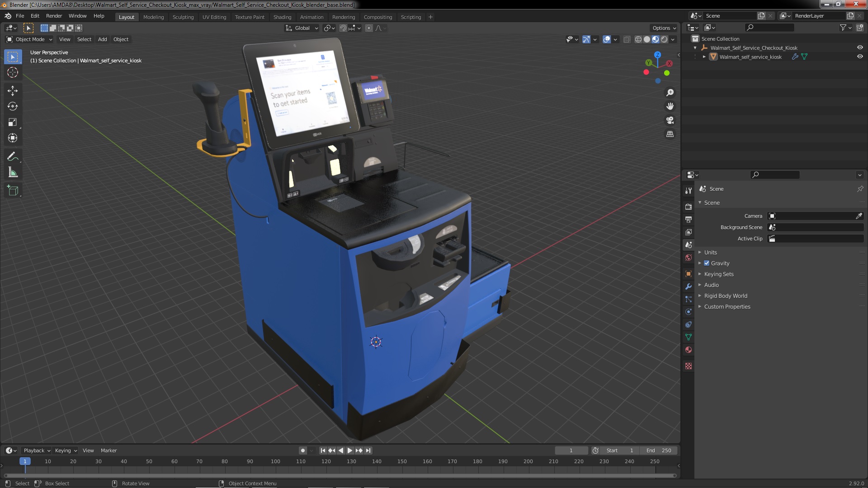Toggle auto keying record button
Screen dimensions: 868x488
pyautogui.click(x=303, y=450)
